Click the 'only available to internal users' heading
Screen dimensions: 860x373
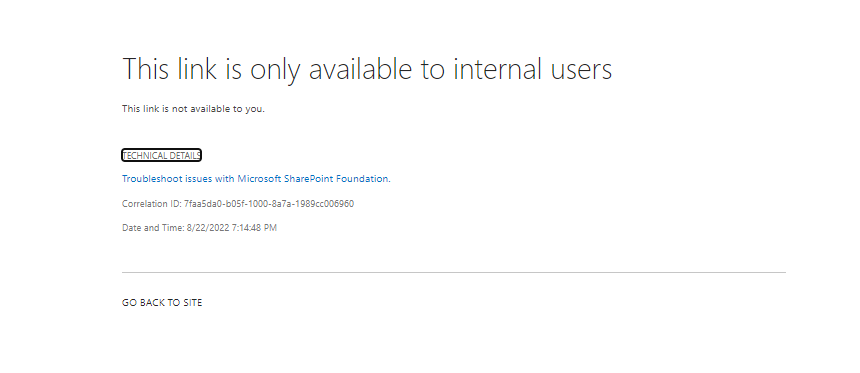pyautogui.click(x=366, y=70)
